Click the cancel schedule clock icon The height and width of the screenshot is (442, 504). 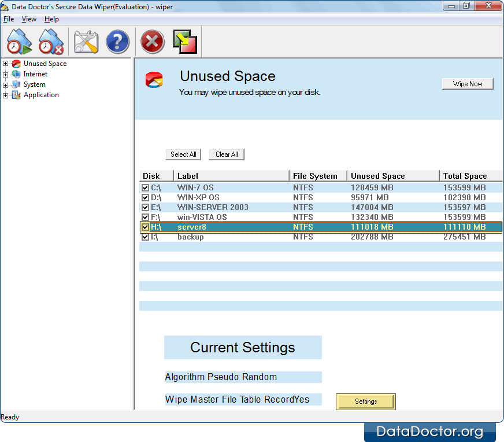(51, 42)
